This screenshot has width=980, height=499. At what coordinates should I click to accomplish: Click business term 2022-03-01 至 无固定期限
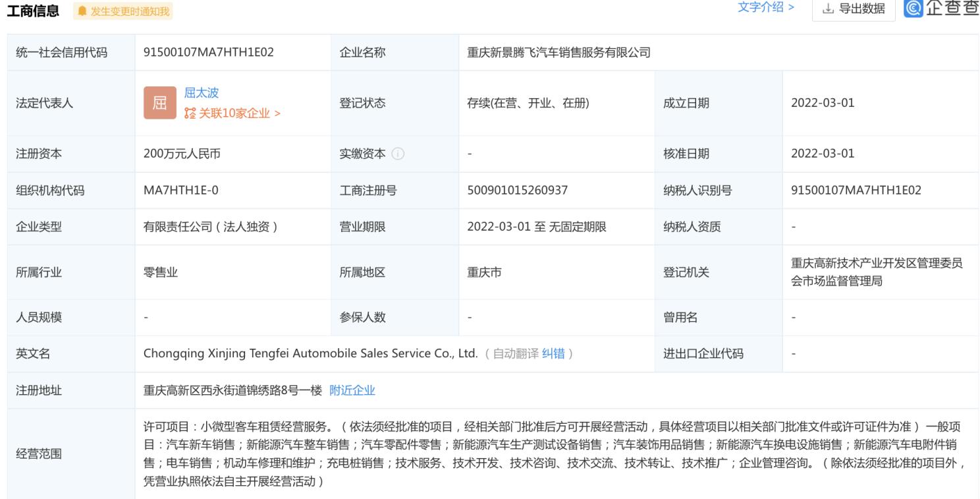click(537, 227)
